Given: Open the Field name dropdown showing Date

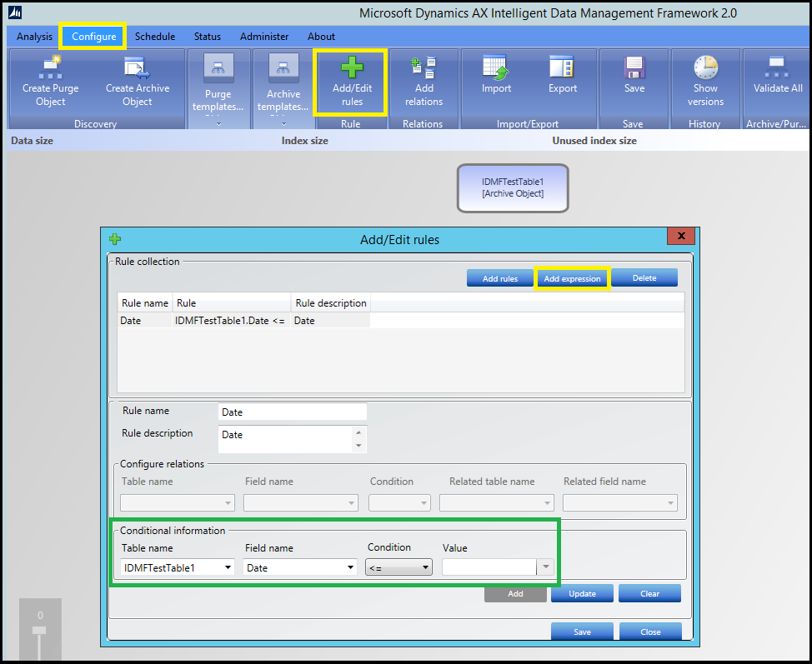Looking at the screenshot, I should 300,567.
